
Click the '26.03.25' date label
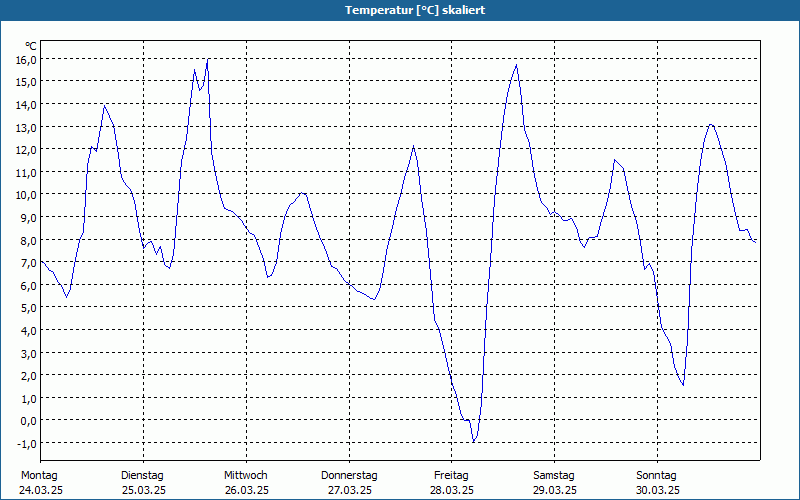pos(247,490)
